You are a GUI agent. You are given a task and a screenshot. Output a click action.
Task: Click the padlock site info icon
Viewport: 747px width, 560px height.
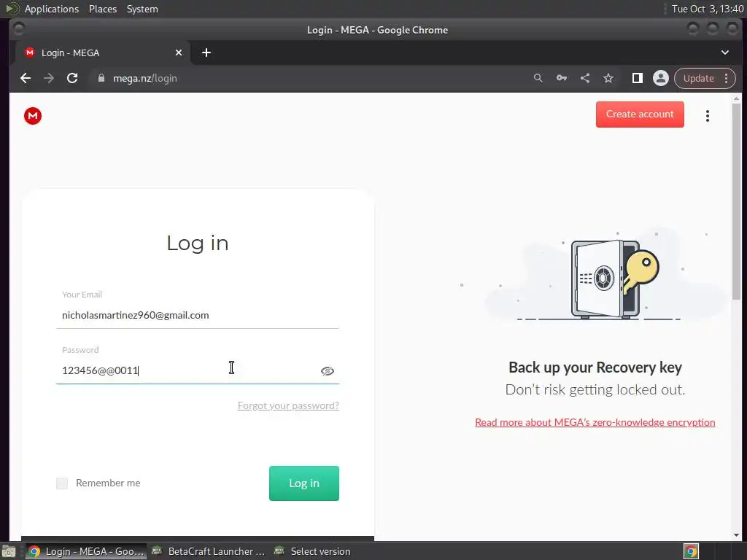point(101,78)
